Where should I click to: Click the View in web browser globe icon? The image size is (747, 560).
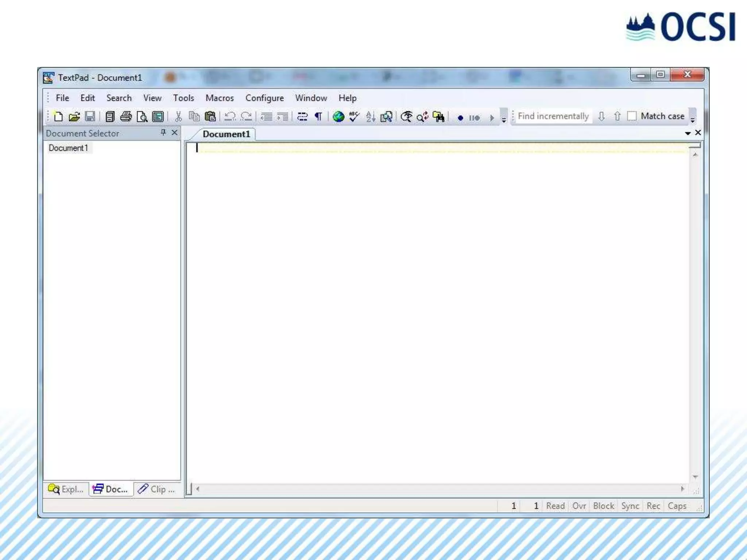tap(338, 117)
